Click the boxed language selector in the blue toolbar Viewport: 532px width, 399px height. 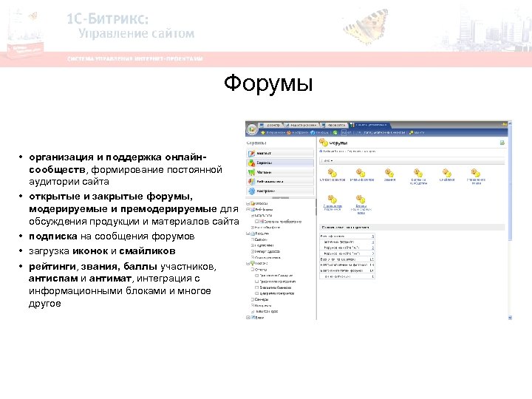tap(346, 133)
